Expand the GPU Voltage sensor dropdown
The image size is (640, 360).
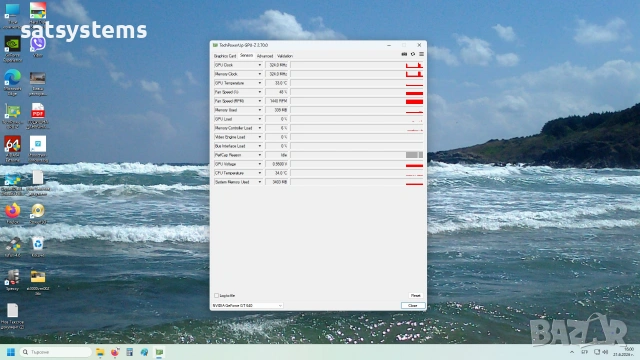[260, 164]
